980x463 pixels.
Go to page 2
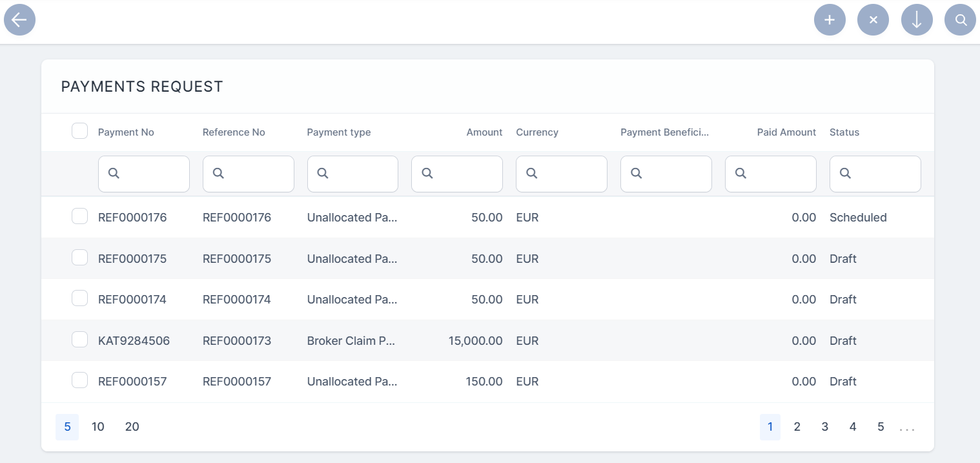point(797,427)
